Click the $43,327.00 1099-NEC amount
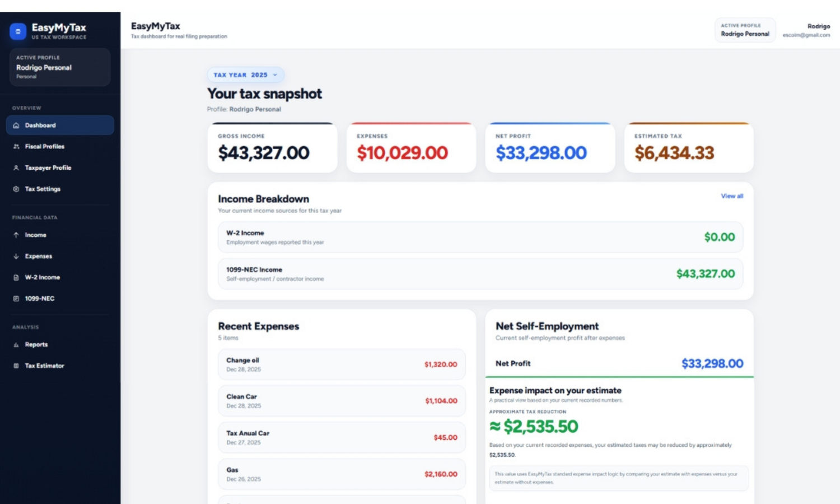 pyautogui.click(x=706, y=274)
